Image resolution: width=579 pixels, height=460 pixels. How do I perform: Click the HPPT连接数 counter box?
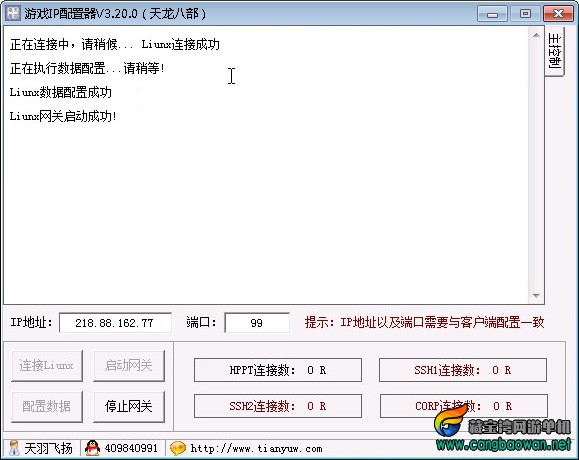point(278,370)
